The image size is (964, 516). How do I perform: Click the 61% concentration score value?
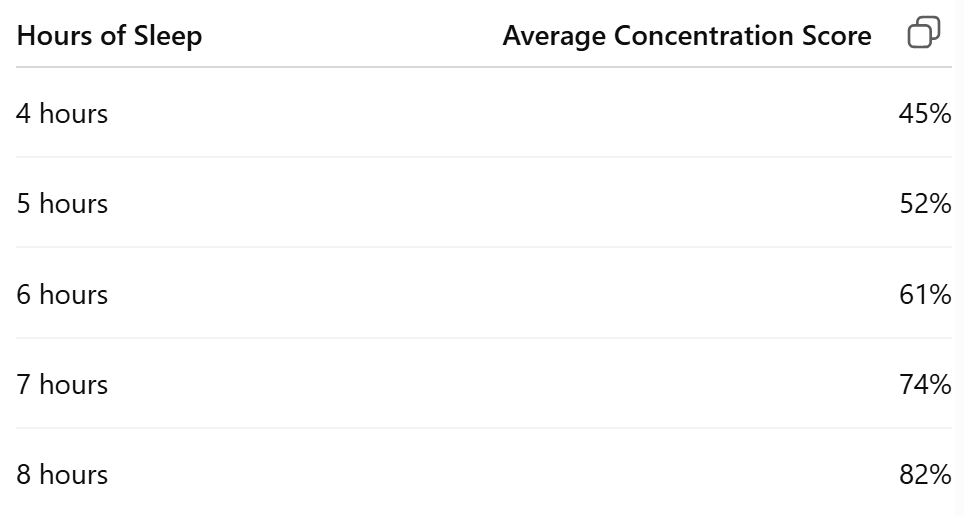click(x=925, y=295)
